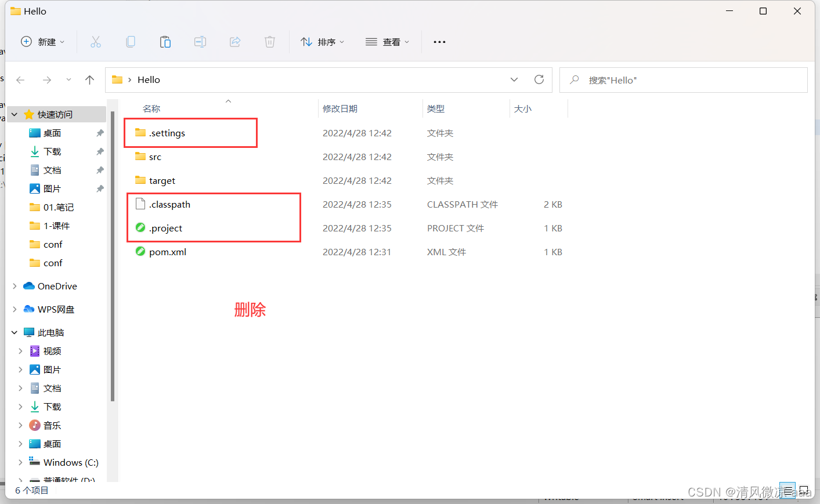This screenshot has width=820, height=504.
Task: Open the 排序 (Sort) menu
Action: click(x=323, y=42)
